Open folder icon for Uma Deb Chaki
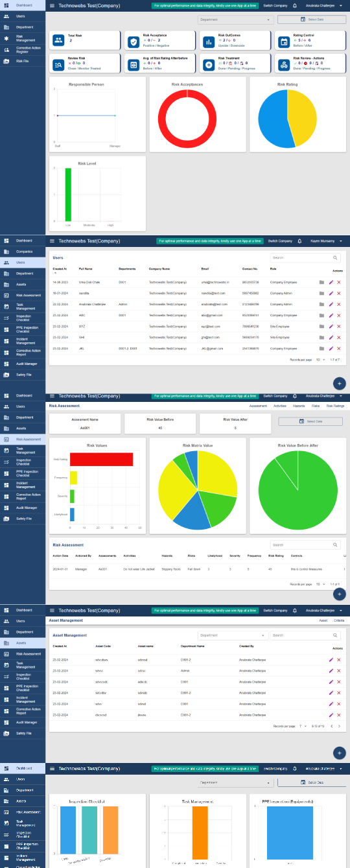The width and height of the screenshot is (350, 868). (x=322, y=282)
